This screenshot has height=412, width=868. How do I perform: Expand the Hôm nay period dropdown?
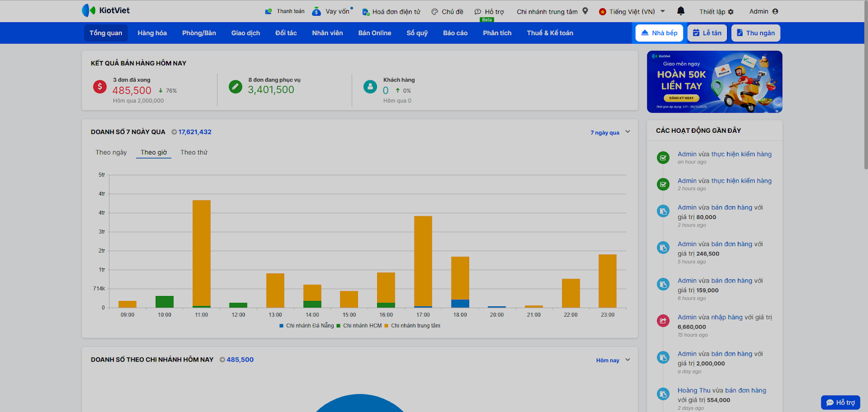pos(628,360)
